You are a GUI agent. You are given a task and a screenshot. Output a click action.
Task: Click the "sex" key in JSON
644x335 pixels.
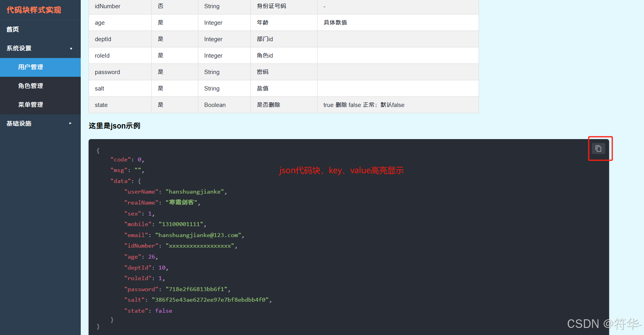coord(133,214)
